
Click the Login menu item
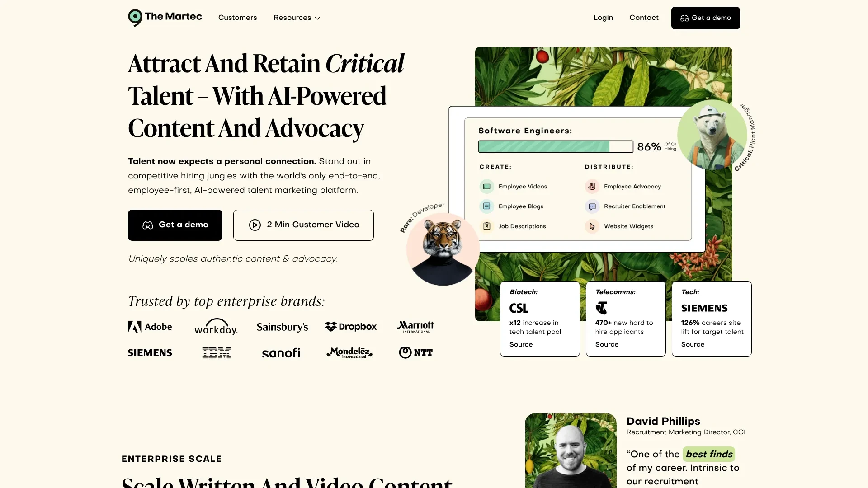pos(604,17)
